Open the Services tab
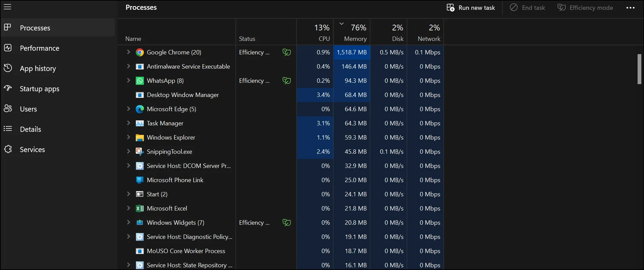 (58, 149)
